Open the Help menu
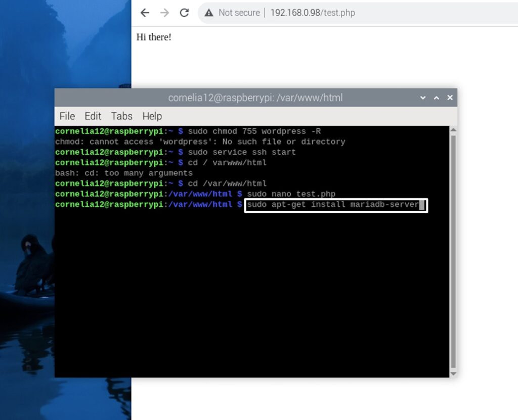 coord(151,116)
